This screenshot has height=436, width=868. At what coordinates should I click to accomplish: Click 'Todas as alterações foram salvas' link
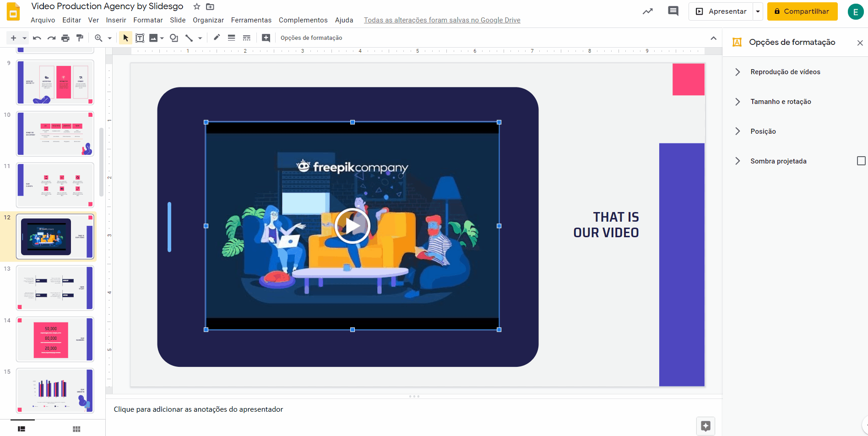[x=442, y=20]
